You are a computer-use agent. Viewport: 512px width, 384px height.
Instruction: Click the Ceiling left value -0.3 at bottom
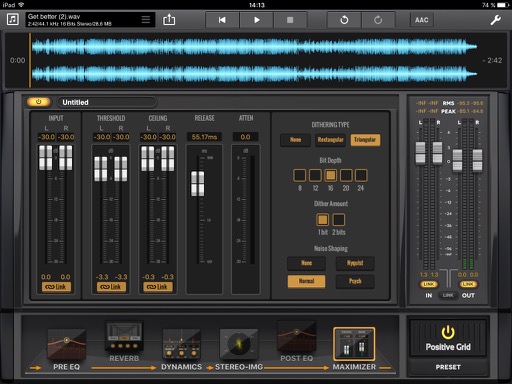pos(148,277)
